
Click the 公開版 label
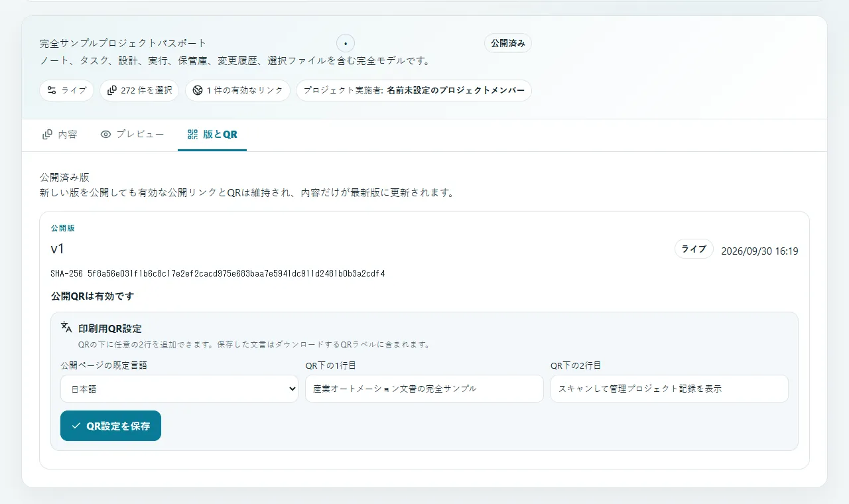tap(62, 227)
